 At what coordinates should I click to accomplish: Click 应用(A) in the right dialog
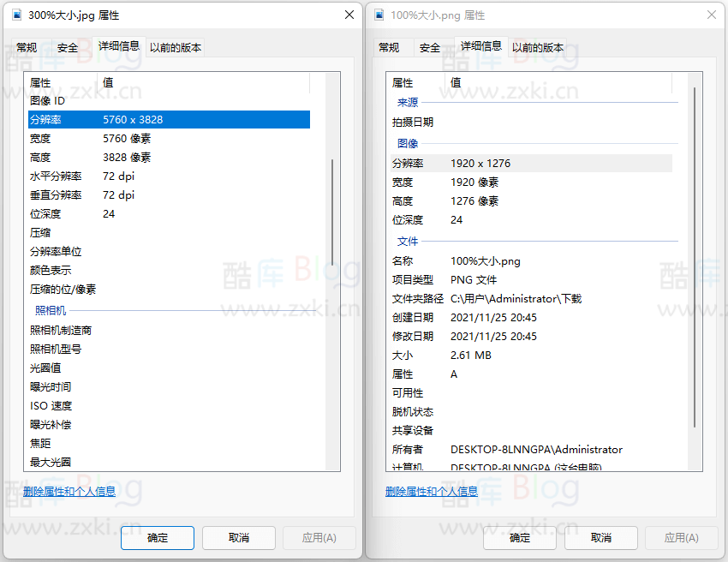click(x=681, y=538)
